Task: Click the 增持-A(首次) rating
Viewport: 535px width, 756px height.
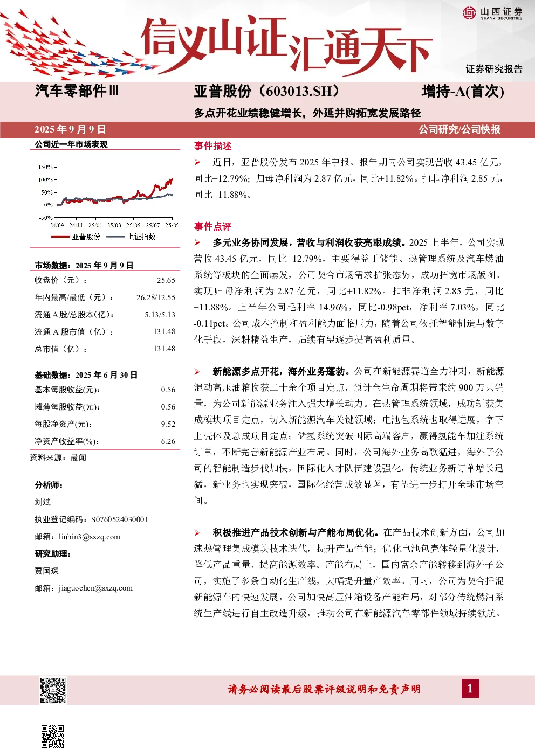Action: [x=463, y=91]
